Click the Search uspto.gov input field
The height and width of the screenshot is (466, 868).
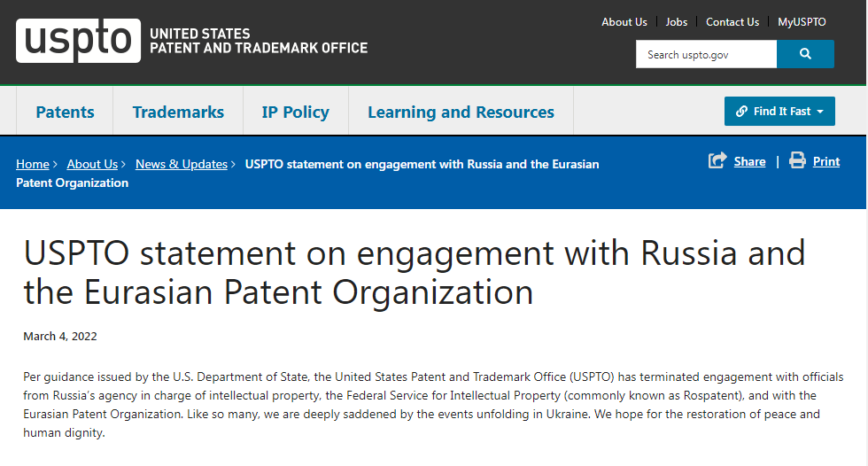click(x=706, y=54)
